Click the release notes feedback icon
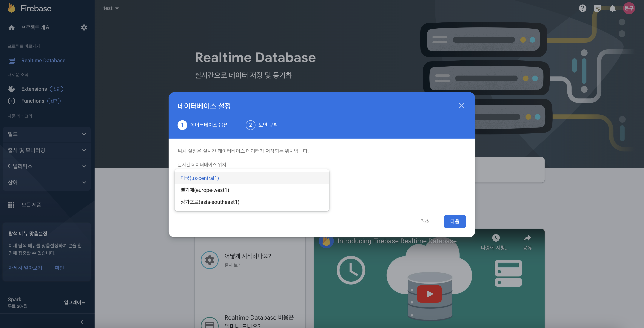Viewport: 644px width, 328px height. pyautogui.click(x=597, y=8)
